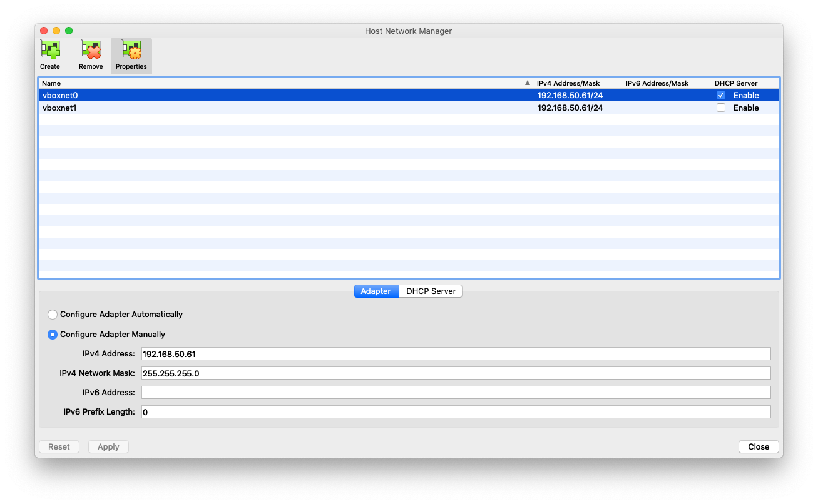818x504 pixels.
Task: Click the IPv6 Address/Mask column header
Action: (667, 83)
